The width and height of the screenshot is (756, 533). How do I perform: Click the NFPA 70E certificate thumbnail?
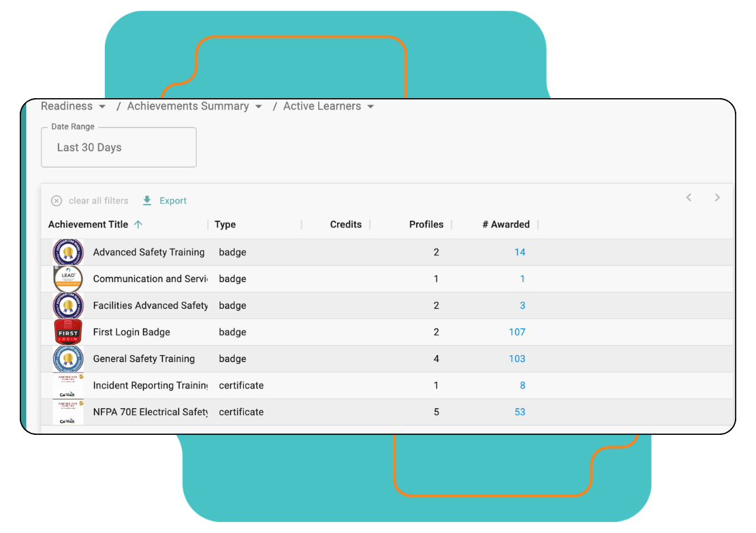pos(68,412)
